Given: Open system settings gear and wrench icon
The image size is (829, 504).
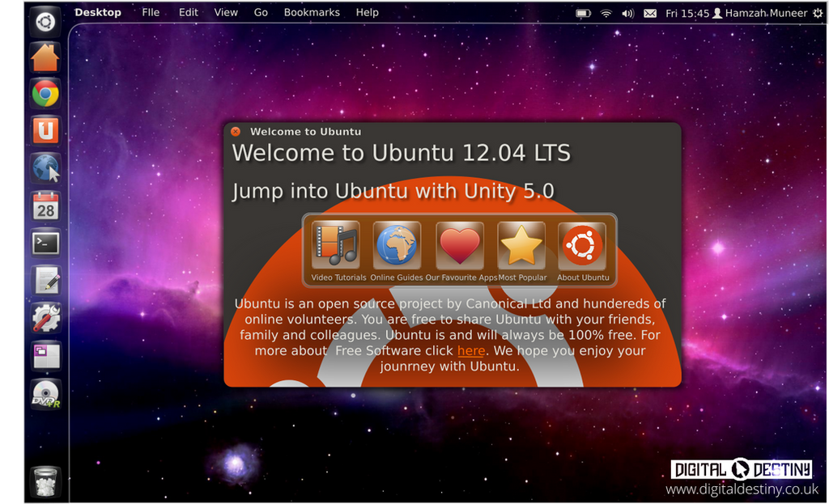Looking at the screenshot, I should click(x=45, y=318).
